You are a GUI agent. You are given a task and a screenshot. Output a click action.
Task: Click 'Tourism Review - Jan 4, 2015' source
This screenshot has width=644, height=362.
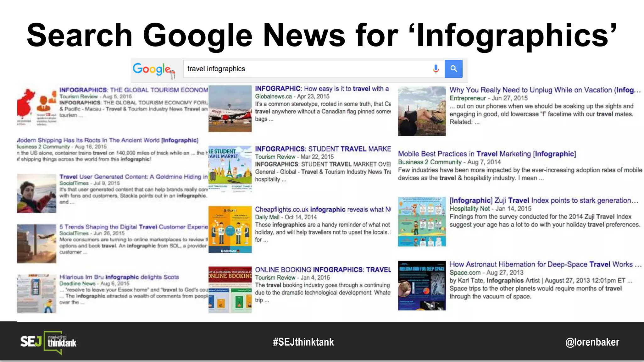pyautogui.click(x=292, y=277)
